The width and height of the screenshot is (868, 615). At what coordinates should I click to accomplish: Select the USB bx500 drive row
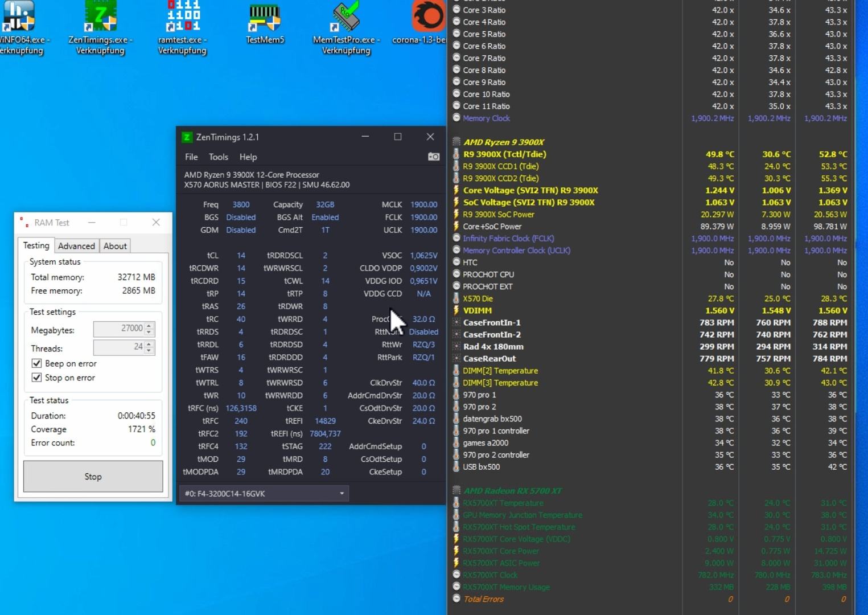649,466
